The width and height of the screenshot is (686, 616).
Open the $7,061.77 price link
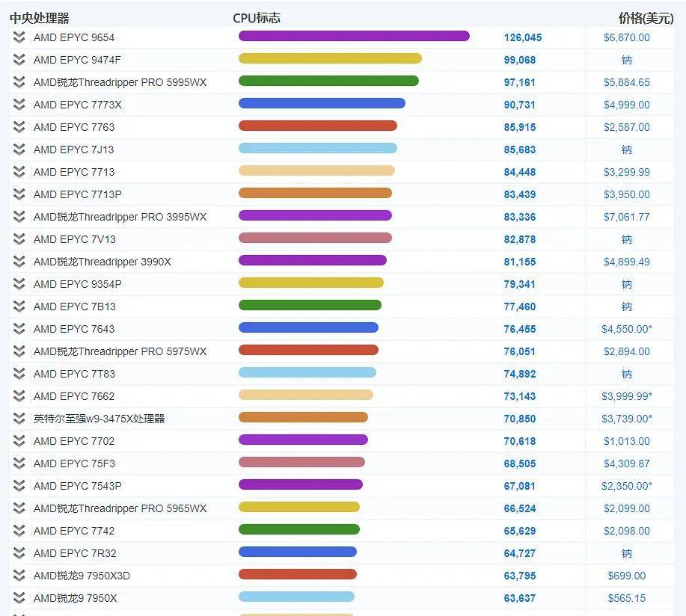(x=626, y=217)
